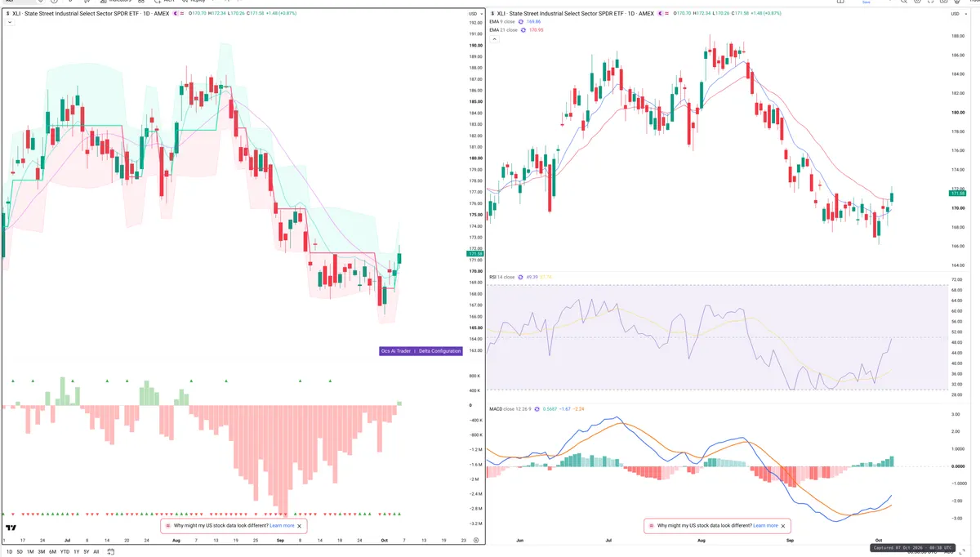
Task: Expand the indicator legend on left chart
Action: pyautogui.click(x=9, y=23)
